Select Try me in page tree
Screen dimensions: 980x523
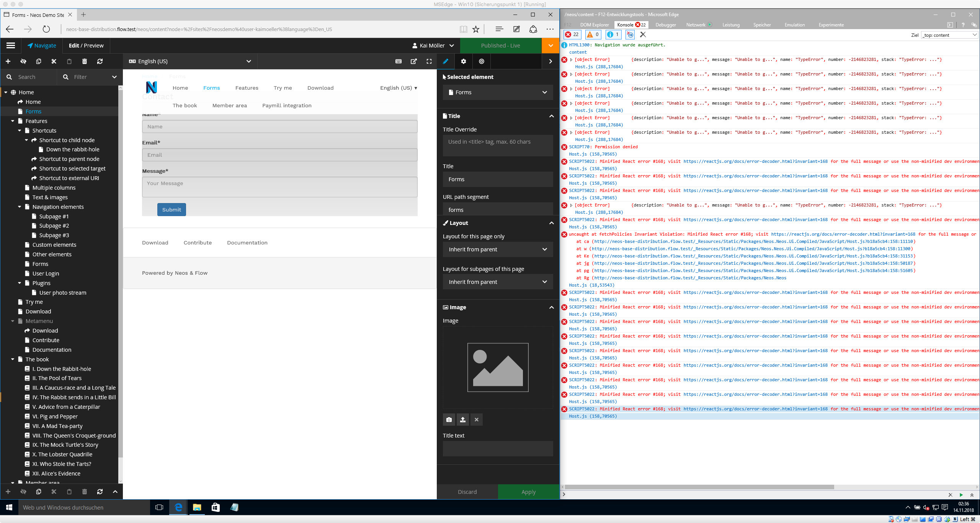point(34,302)
